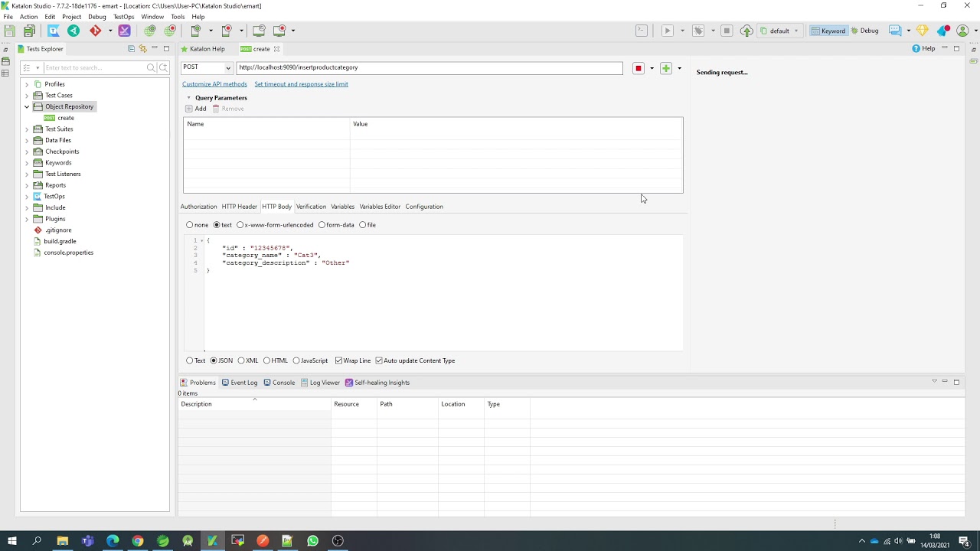Open the notifications megaphone icon

943,31
